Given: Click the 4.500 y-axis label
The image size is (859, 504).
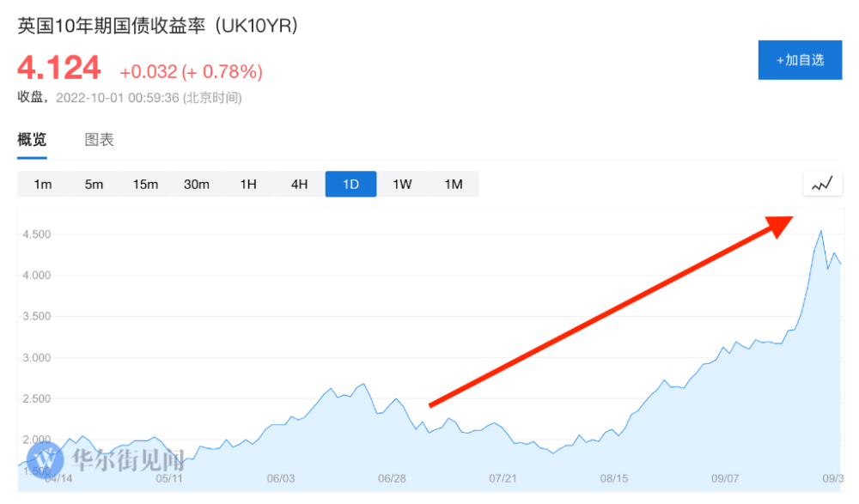Looking at the screenshot, I should point(36,234).
